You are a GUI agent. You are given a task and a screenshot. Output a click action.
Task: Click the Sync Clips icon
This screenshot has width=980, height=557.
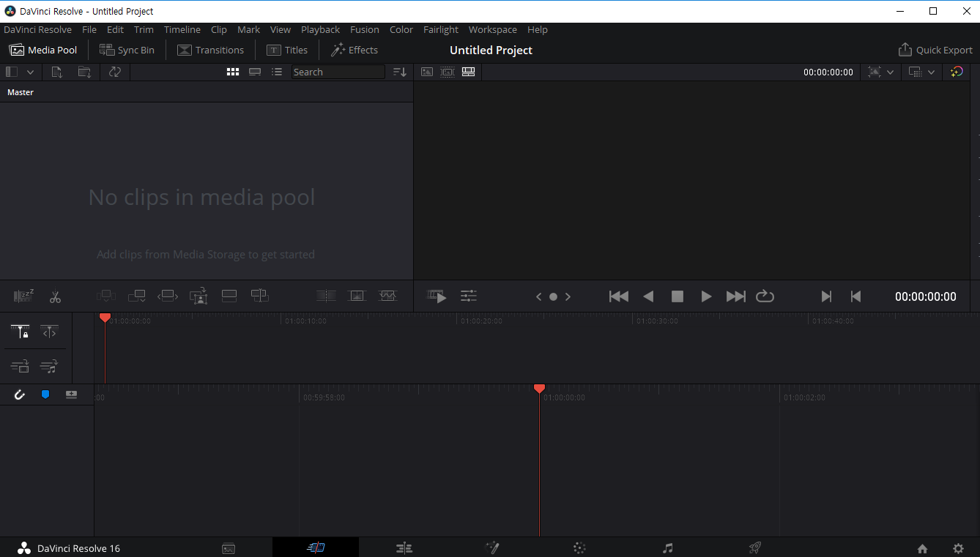pyautogui.click(x=114, y=72)
